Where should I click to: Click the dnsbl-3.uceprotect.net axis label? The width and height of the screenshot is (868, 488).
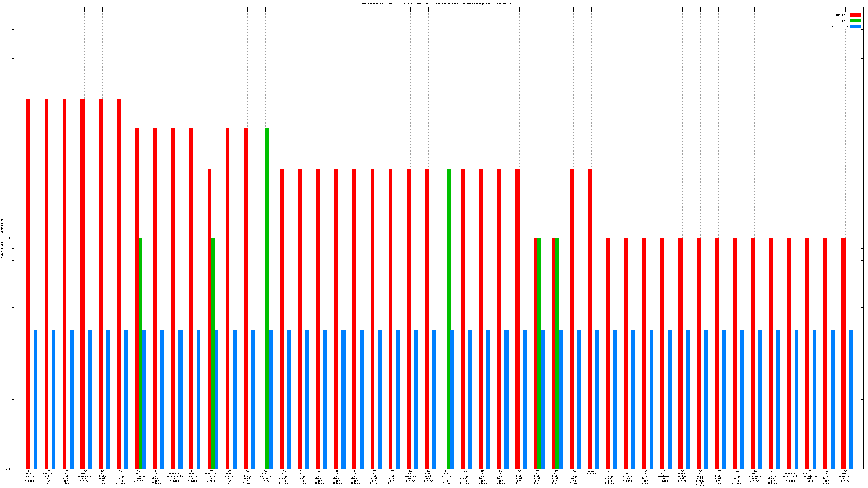[790, 476]
